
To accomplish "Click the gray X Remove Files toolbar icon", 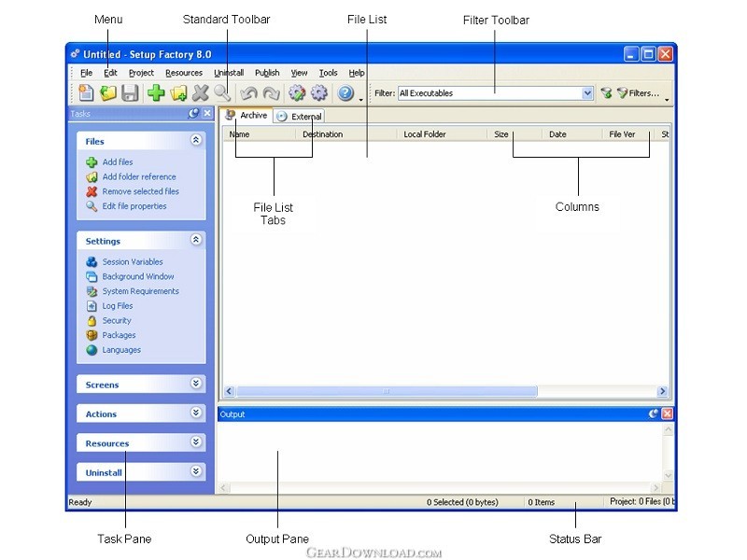I will [200, 92].
